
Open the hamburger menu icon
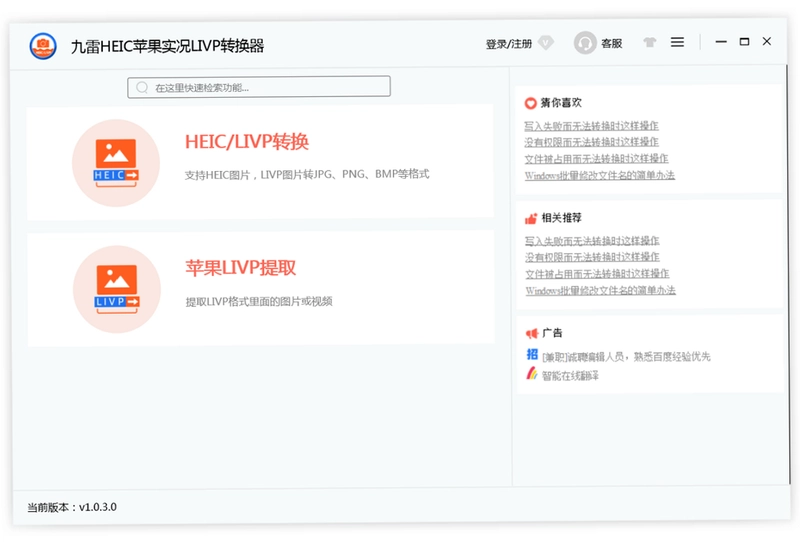click(x=677, y=42)
